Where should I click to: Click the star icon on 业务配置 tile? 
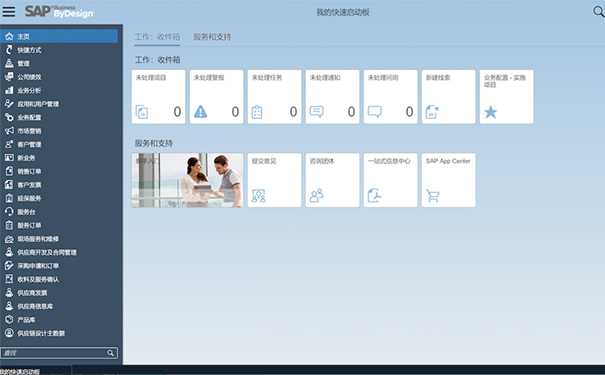click(490, 112)
